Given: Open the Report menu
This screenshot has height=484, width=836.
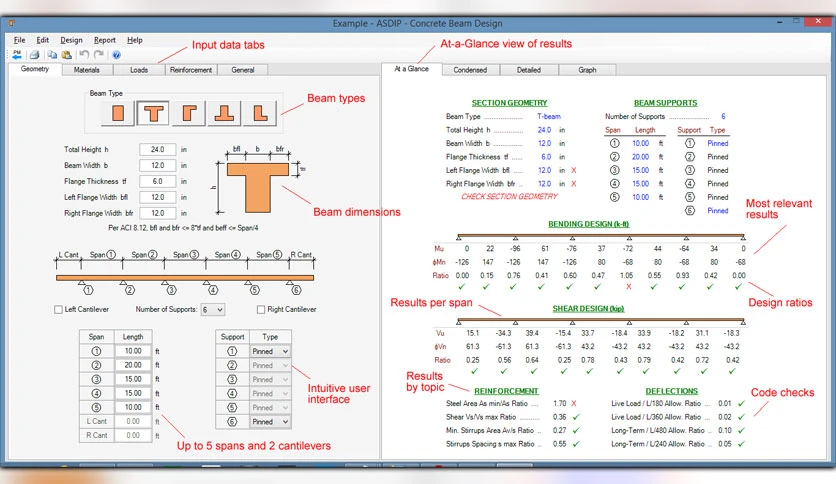Looking at the screenshot, I should 104,40.
